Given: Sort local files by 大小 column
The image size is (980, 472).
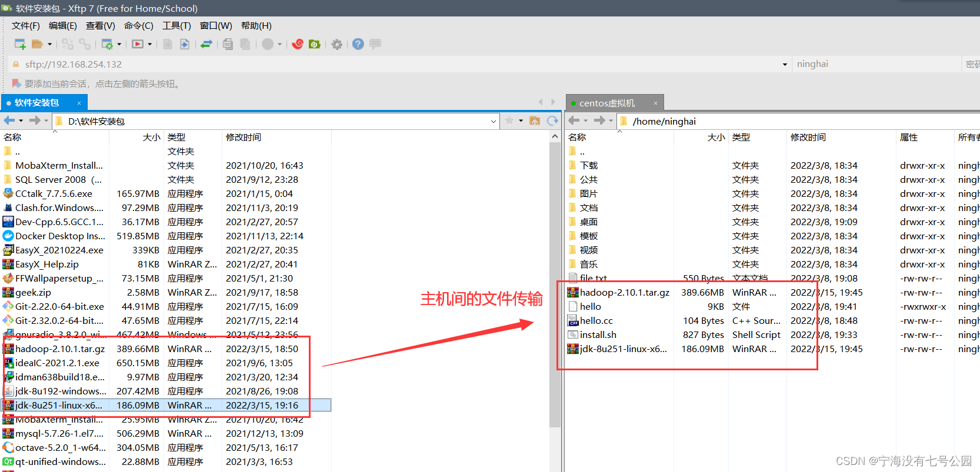Looking at the screenshot, I should pos(136,137).
